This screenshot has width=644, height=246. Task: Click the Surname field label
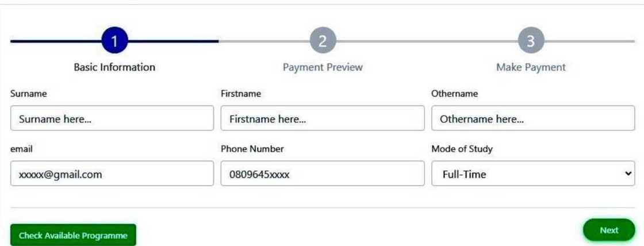[x=29, y=94]
